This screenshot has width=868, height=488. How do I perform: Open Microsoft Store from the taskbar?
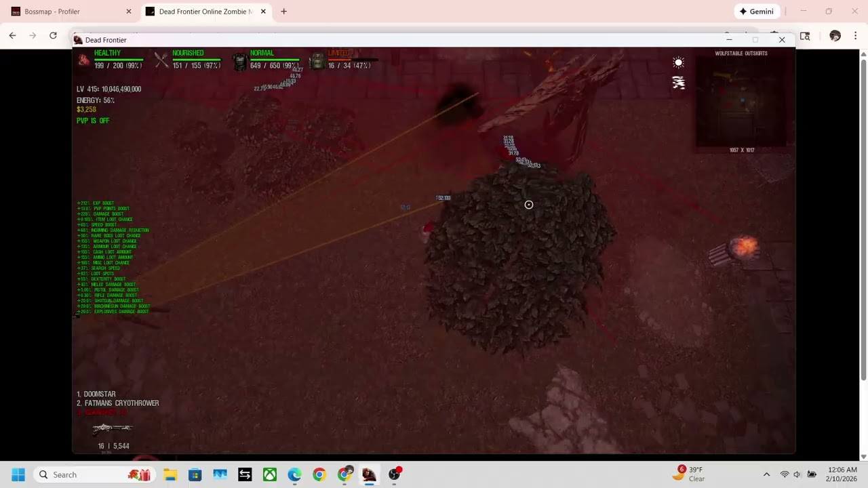point(195,474)
